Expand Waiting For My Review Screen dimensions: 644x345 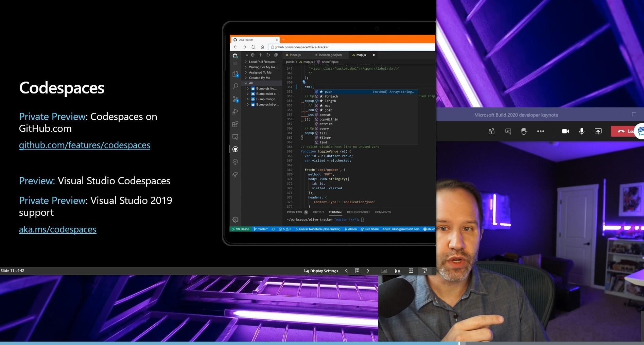pos(262,67)
